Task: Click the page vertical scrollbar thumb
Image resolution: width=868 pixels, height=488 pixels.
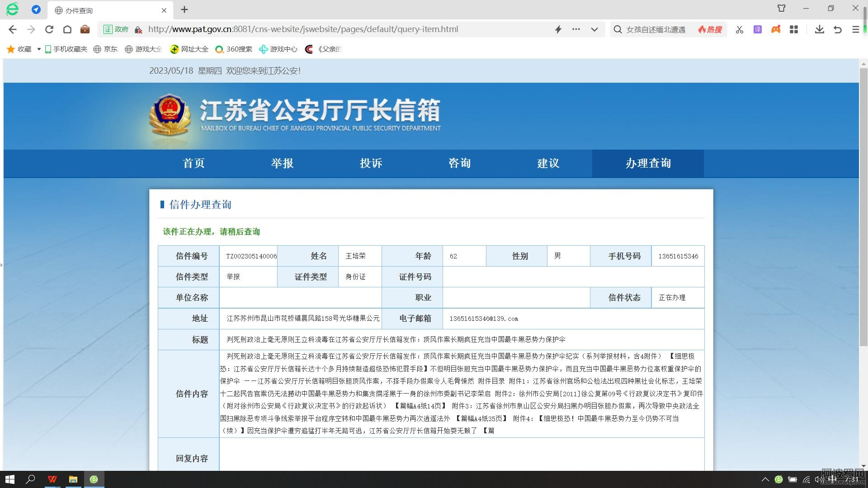Action: pyautogui.click(x=863, y=208)
